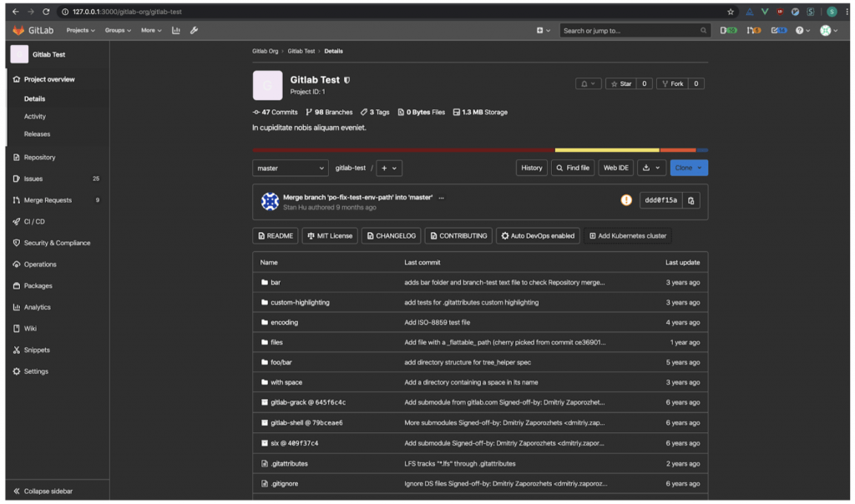The height and width of the screenshot is (504, 855).
Task: Click the Add Kubernetes cluster button
Action: click(628, 236)
